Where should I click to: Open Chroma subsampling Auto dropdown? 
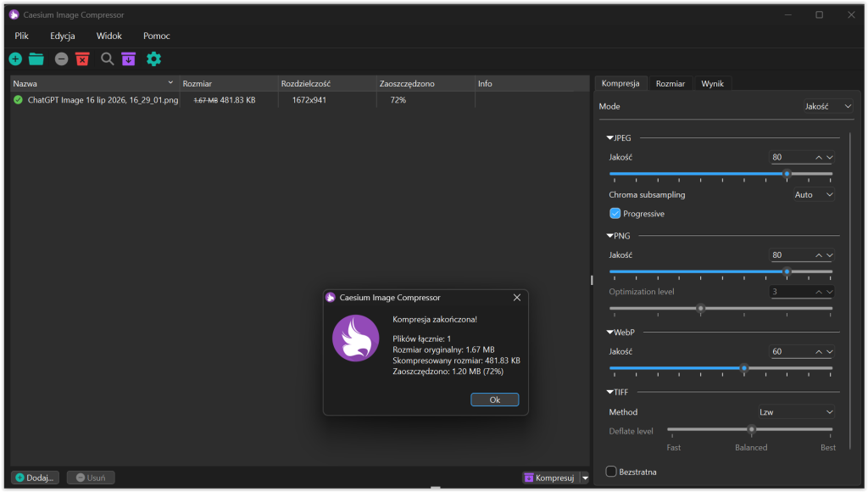coord(813,194)
